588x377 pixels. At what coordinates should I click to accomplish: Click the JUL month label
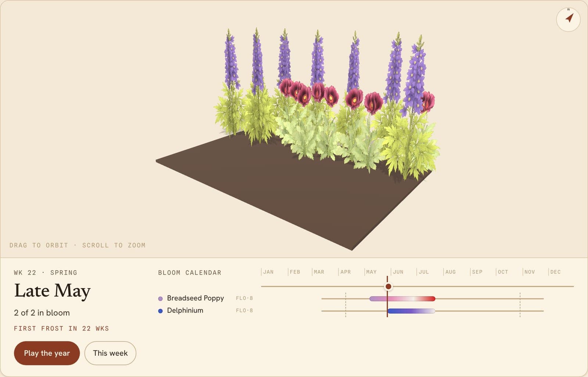click(424, 272)
